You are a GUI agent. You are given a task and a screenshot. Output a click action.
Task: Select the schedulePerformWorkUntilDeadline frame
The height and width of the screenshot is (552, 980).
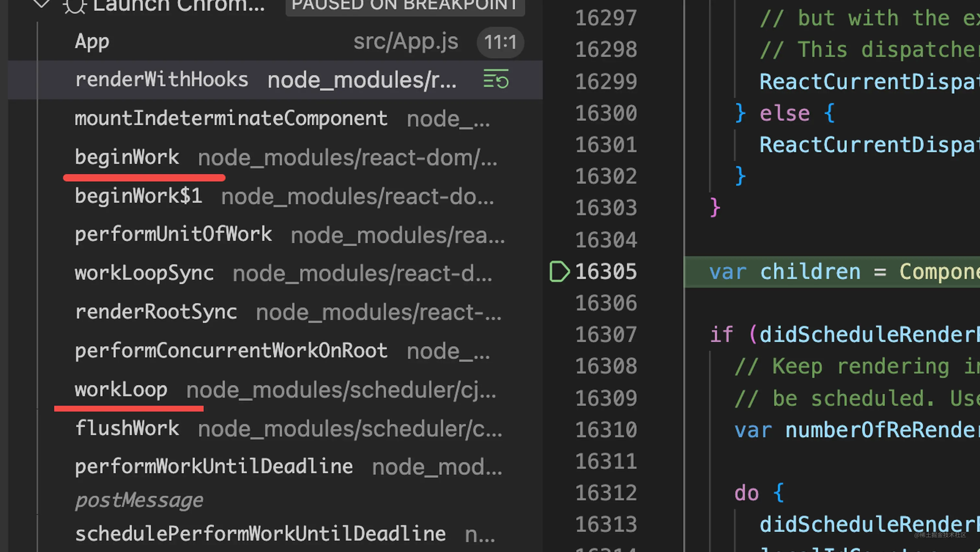pyautogui.click(x=260, y=533)
